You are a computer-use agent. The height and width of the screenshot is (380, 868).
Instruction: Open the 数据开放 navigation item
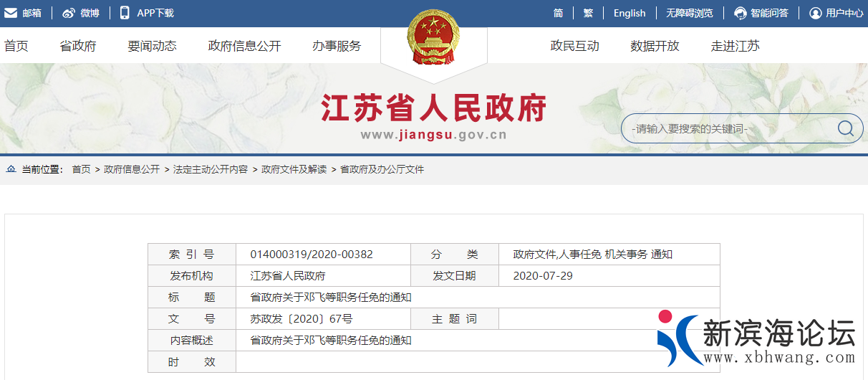click(655, 46)
